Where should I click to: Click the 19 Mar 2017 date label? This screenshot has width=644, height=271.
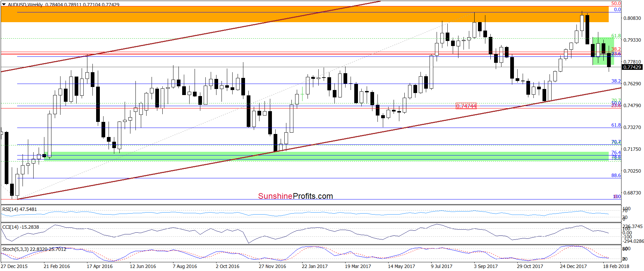(358, 266)
